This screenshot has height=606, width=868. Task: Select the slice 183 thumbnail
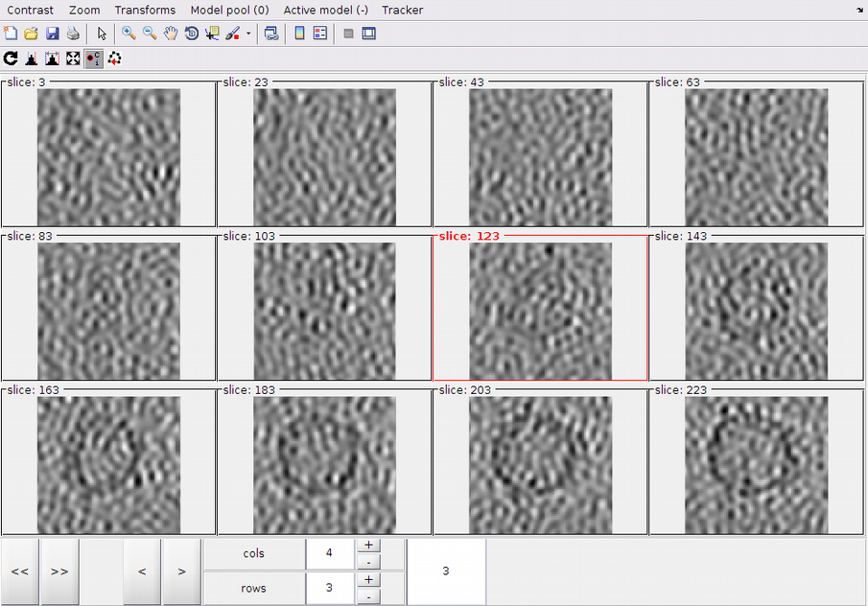coord(324,465)
